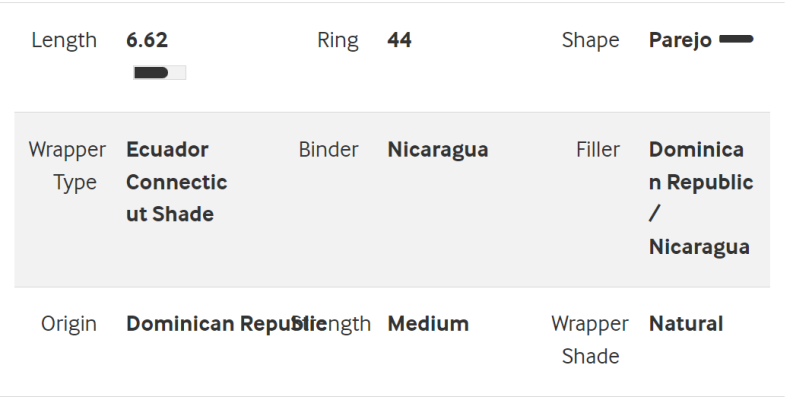Click the Origin value Dominican Republic
Image resolution: width=793 pixels, height=400 pixels.
coord(226,324)
